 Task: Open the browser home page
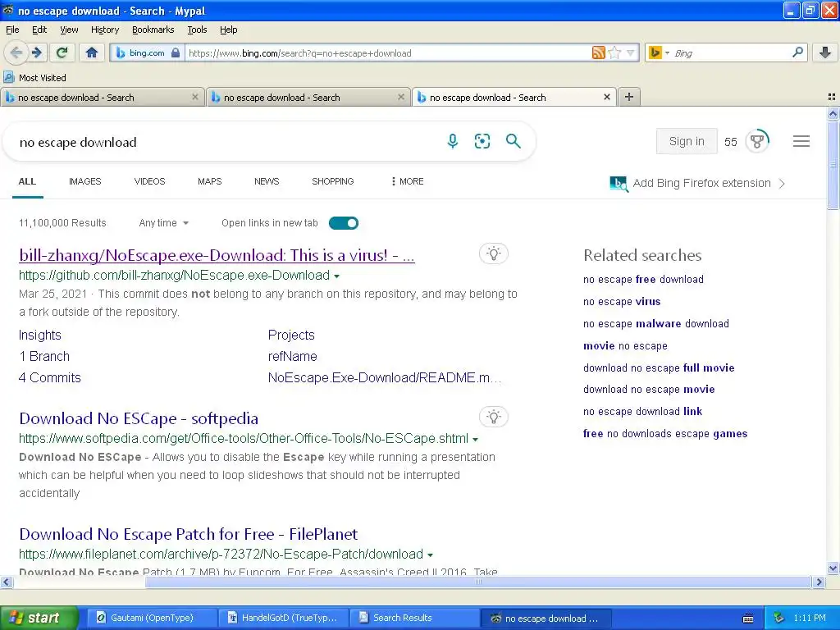(x=92, y=52)
